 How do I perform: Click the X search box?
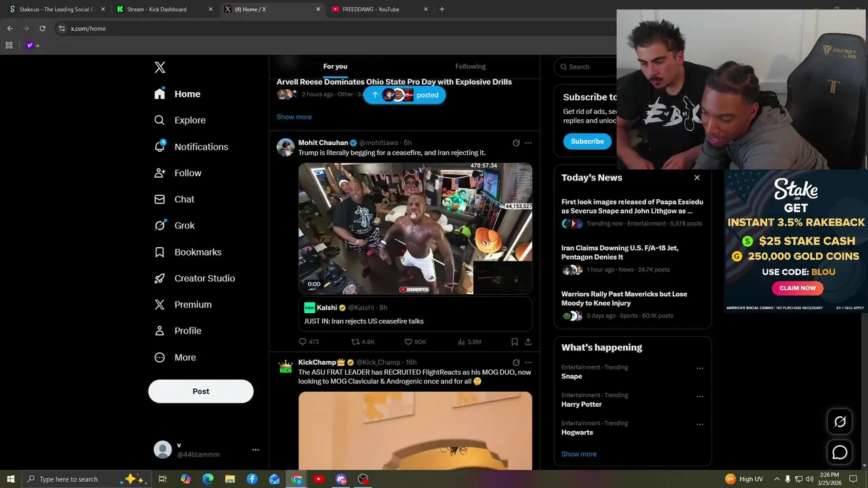coord(586,66)
